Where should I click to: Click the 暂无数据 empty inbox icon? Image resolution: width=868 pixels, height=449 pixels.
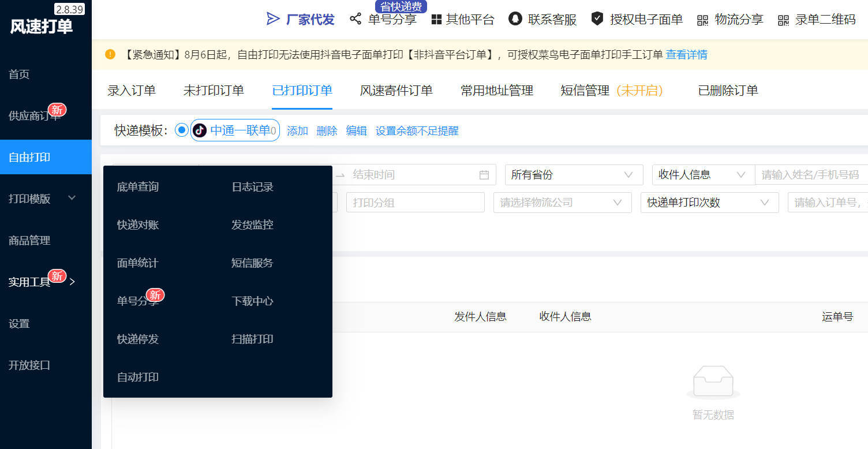tap(713, 383)
